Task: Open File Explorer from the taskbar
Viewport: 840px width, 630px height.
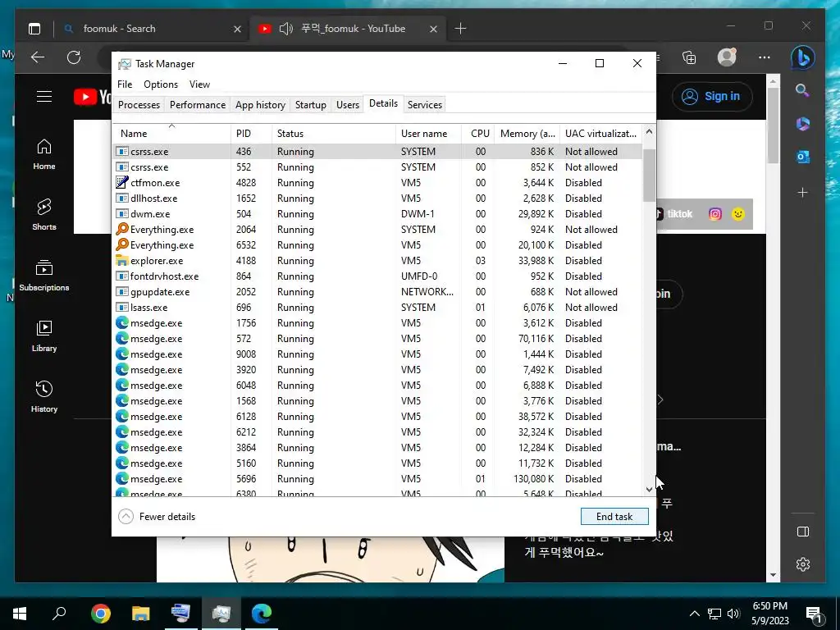Action: [140, 614]
